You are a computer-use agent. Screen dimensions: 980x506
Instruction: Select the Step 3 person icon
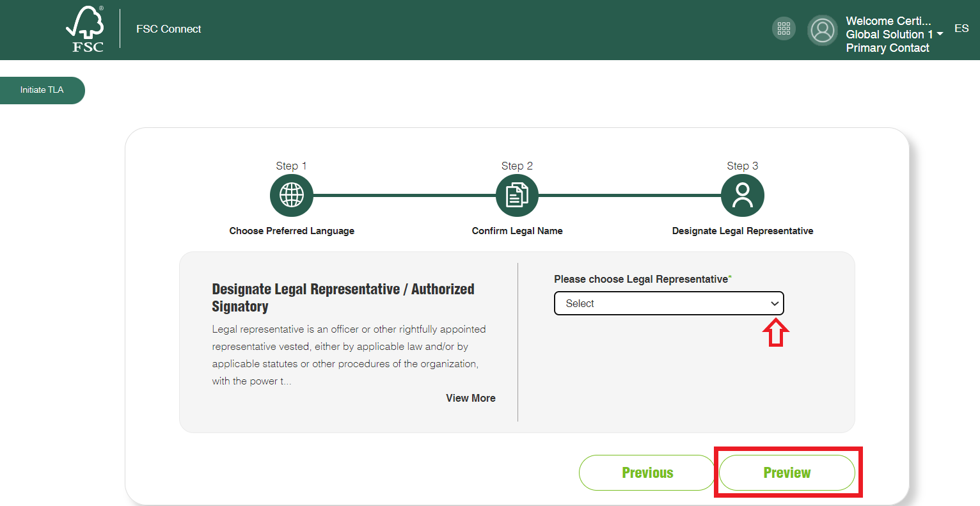pyautogui.click(x=742, y=195)
